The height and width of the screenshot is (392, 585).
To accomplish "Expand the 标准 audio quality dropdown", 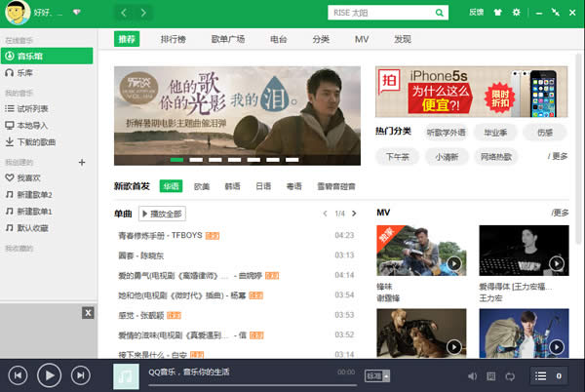I will click(376, 375).
